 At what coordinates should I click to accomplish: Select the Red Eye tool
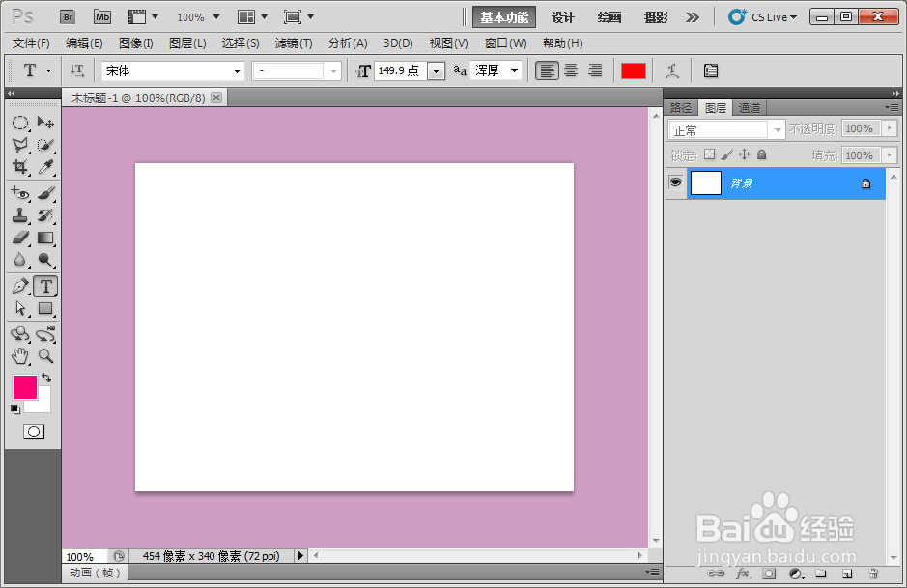(20, 194)
